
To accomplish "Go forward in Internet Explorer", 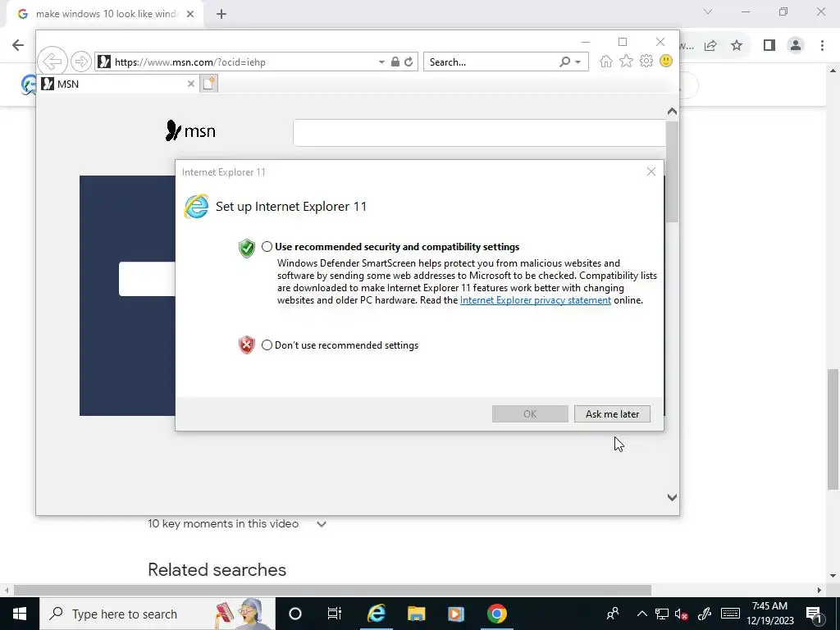I will tap(81, 62).
